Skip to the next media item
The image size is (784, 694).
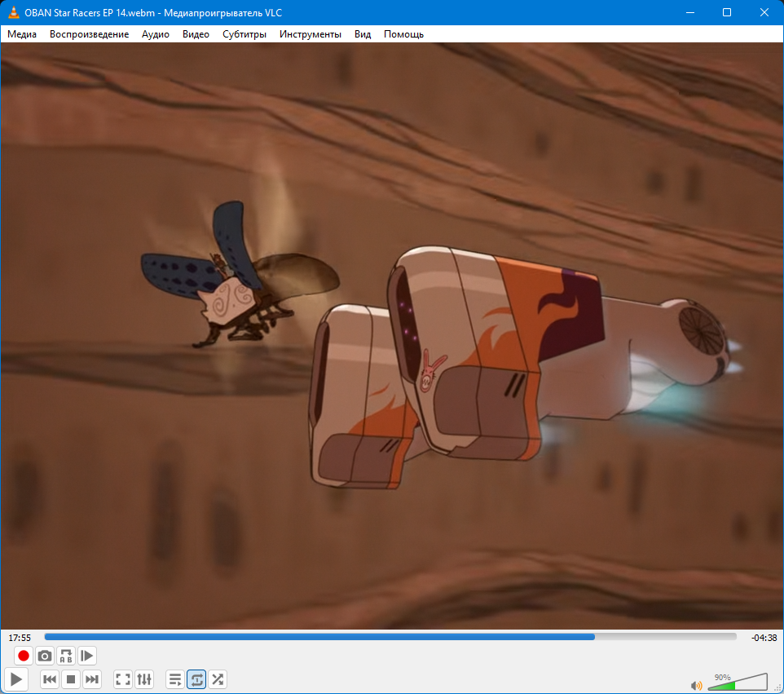tap(92, 679)
